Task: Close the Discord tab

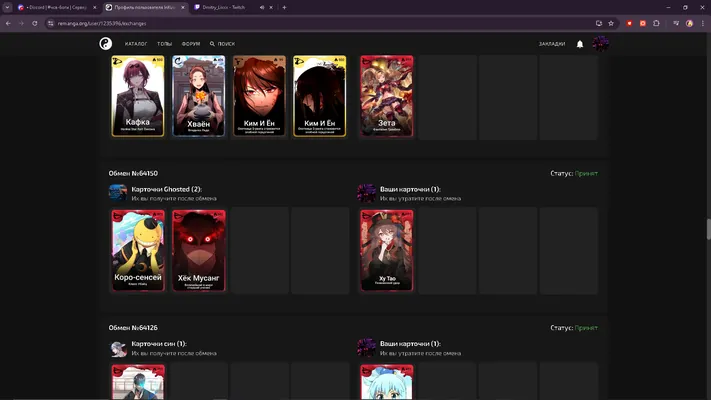Action: pyautogui.click(x=94, y=7)
